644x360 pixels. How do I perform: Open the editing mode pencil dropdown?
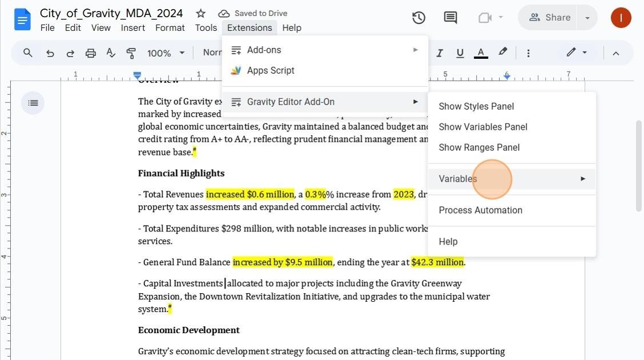tap(576, 53)
